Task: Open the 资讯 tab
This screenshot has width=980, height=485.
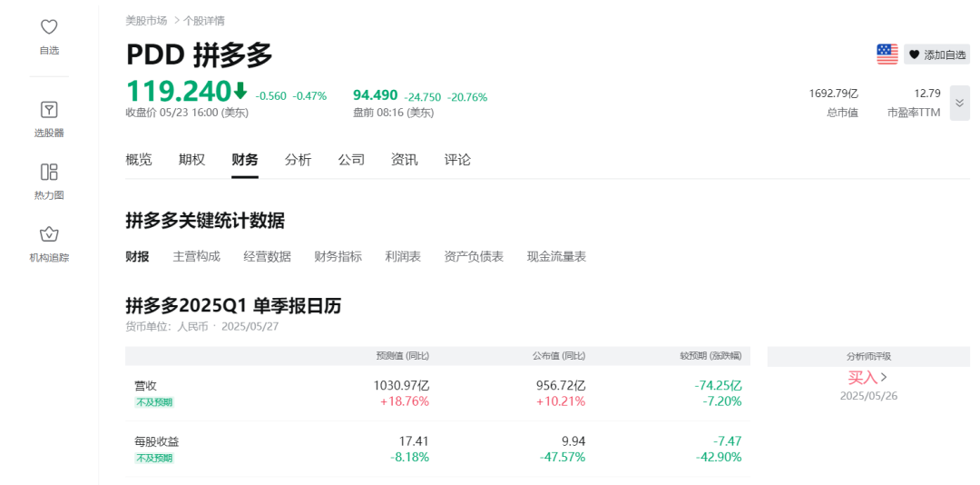Action: click(405, 160)
